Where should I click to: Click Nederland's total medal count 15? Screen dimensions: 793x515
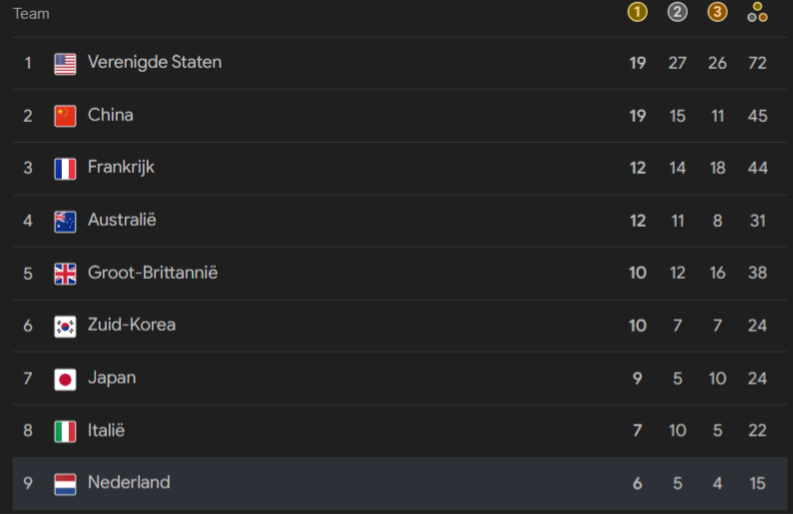click(757, 483)
